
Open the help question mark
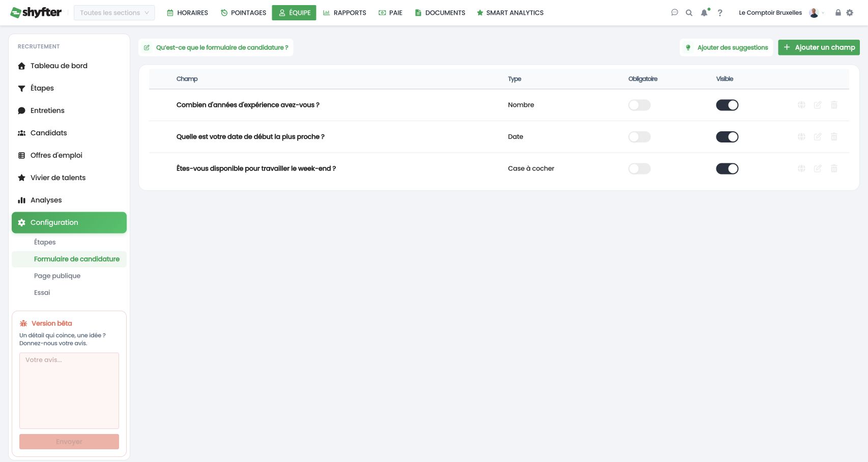click(720, 13)
